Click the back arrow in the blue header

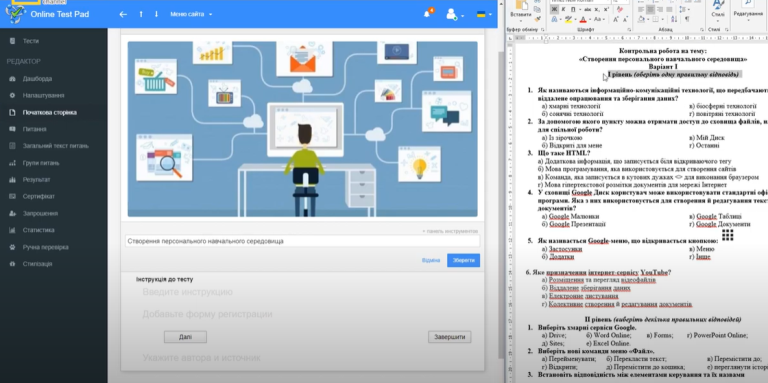[123, 14]
